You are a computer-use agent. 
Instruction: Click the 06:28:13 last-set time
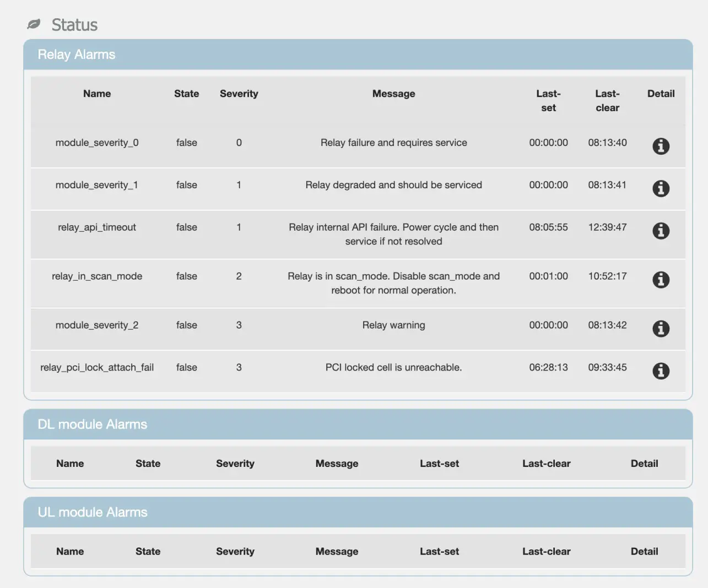(x=549, y=368)
